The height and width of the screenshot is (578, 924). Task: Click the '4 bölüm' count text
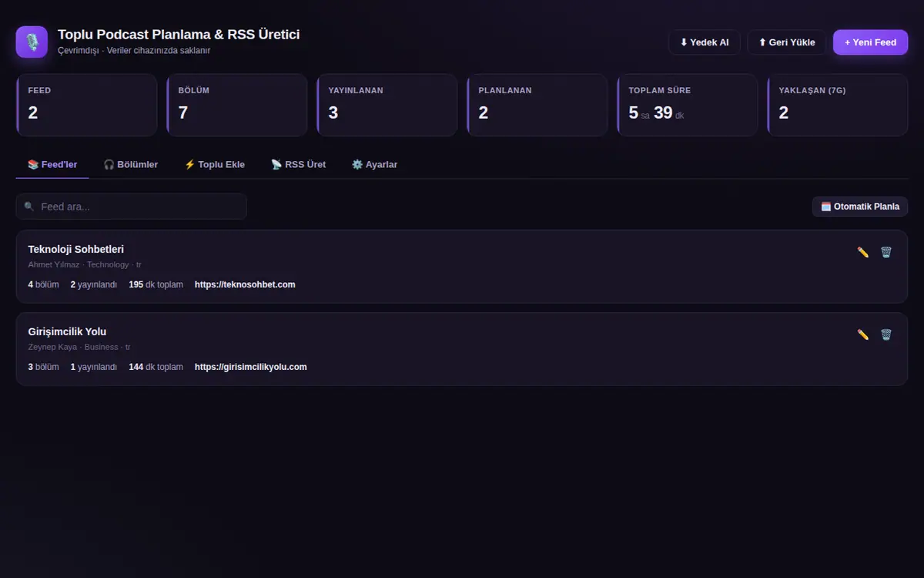click(44, 284)
